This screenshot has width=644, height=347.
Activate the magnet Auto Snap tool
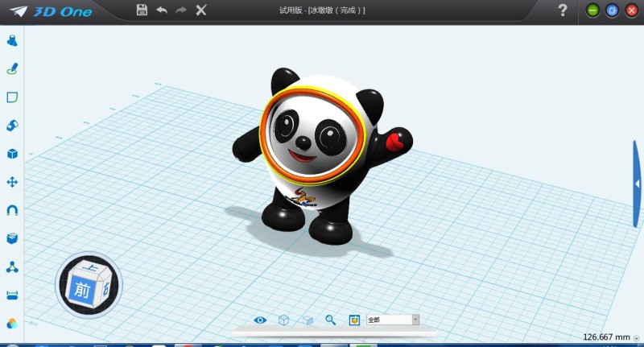coord(12,210)
